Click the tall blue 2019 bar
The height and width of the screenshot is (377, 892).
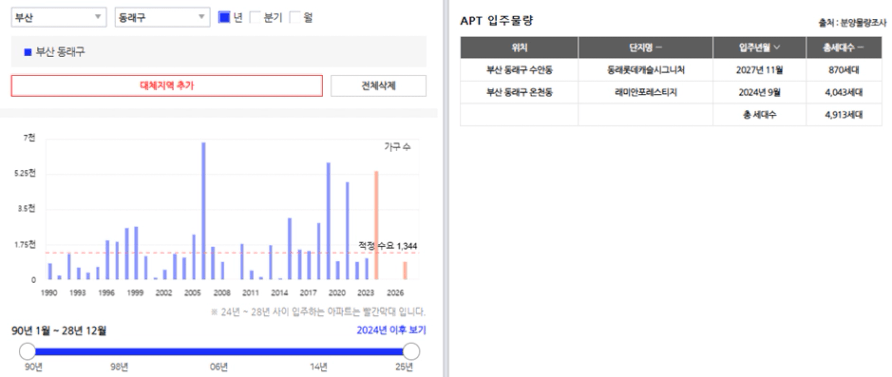click(x=328, y=221)
